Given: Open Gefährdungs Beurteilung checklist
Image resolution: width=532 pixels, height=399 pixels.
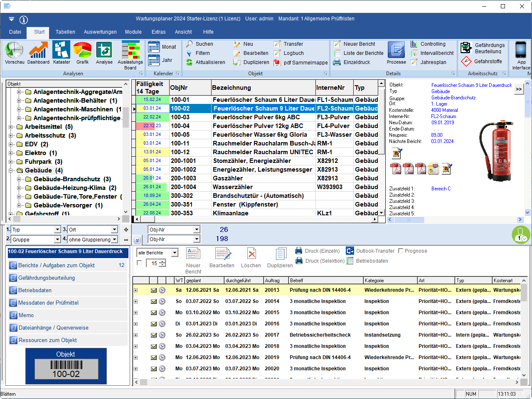Looking at the screenshot, I should pyautogui.click(x=483, y=48).
